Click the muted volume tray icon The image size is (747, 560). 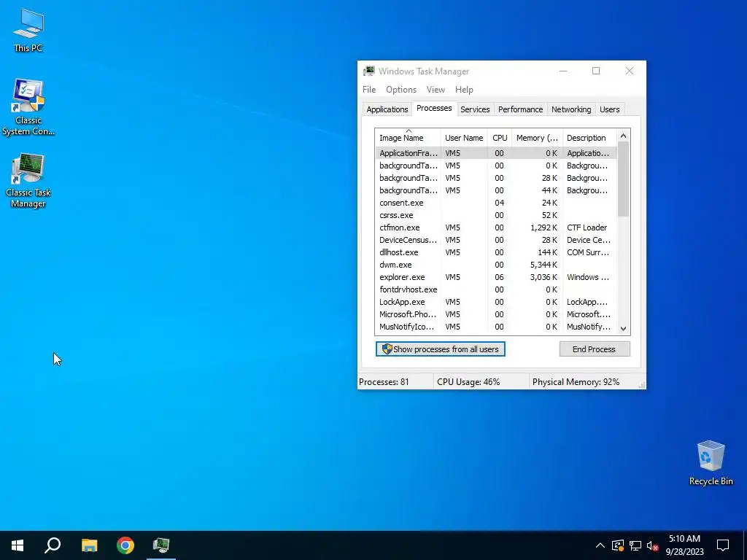[653, 545]
